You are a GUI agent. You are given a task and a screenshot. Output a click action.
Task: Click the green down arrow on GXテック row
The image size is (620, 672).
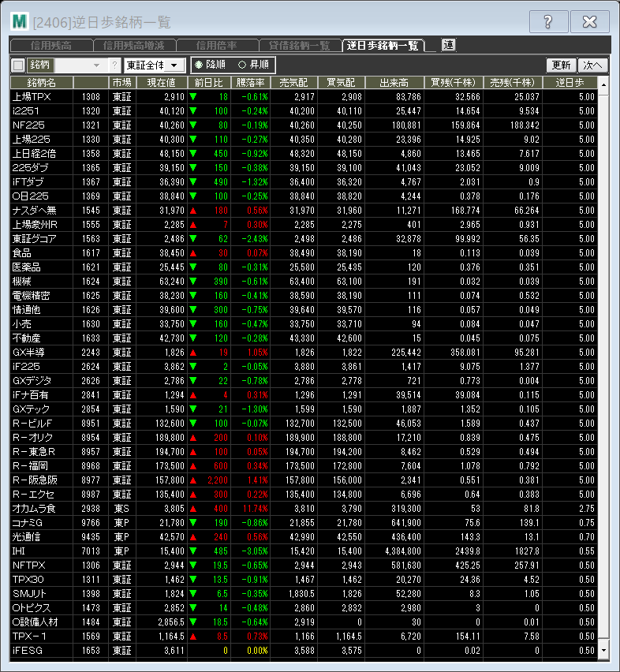point(193,409)
